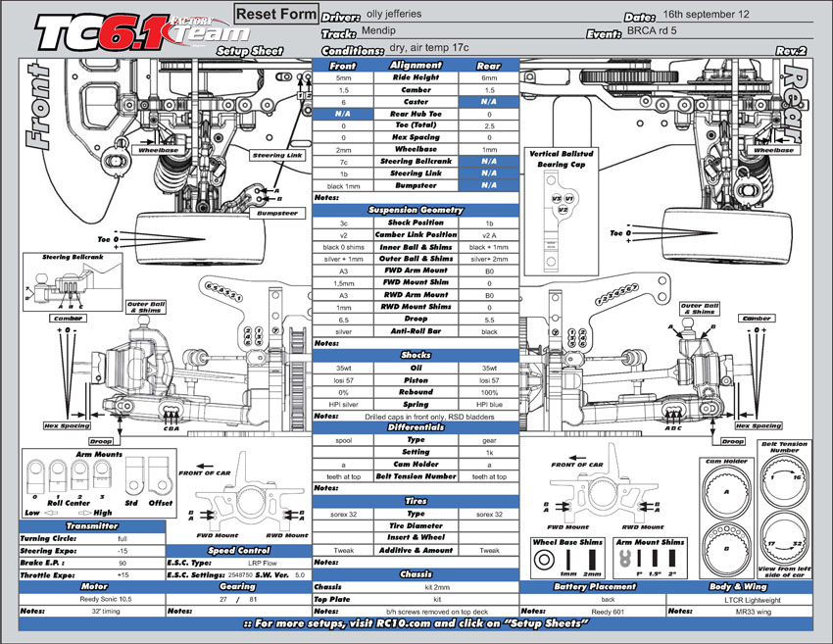Select the Gearing spur field 81
The width and height of the screenshot is (833, 644).
click(254, 599)
